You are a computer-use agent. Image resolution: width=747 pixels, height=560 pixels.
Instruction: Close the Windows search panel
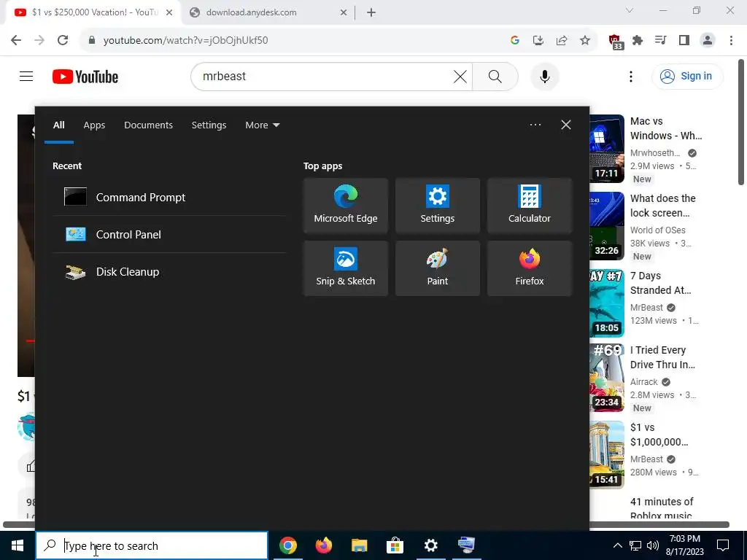click(566, 125)
